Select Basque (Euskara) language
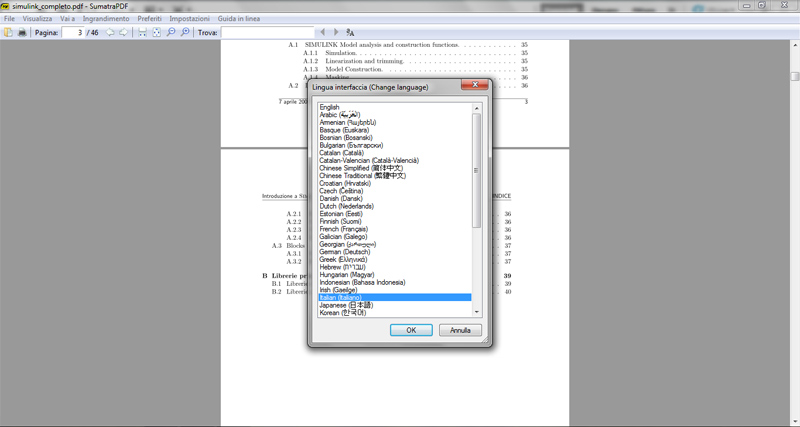The image size is (800, 427). (x=394, y=130)
